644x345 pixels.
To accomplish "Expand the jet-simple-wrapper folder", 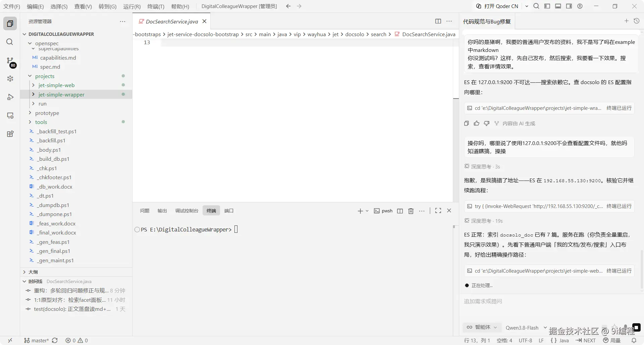I will 33,94.
